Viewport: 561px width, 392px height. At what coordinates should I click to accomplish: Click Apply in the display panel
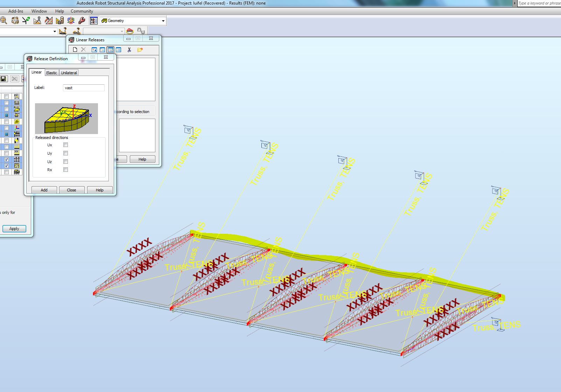point(14,229)
